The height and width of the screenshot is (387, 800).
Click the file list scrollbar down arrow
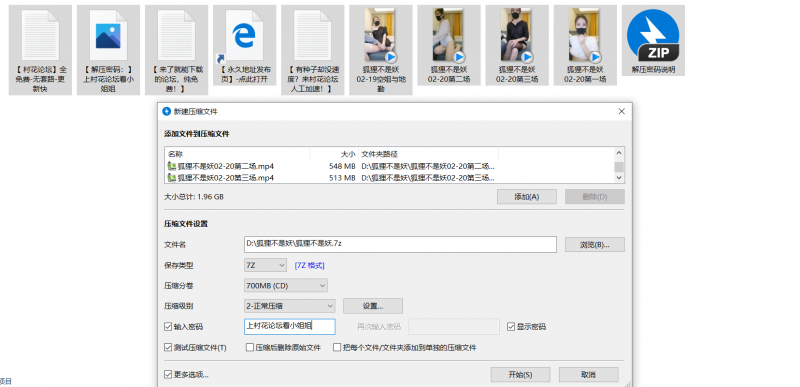(x=619, y=177)
